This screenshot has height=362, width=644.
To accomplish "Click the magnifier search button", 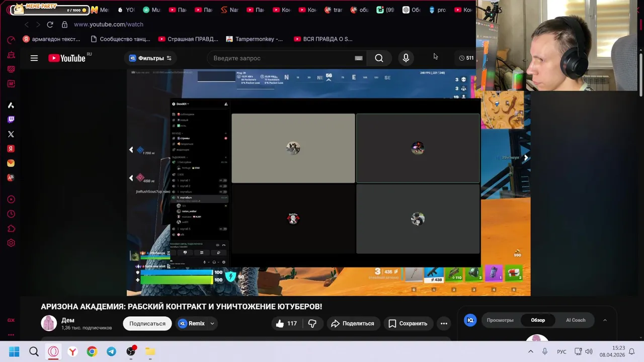I will pos(379,58).
